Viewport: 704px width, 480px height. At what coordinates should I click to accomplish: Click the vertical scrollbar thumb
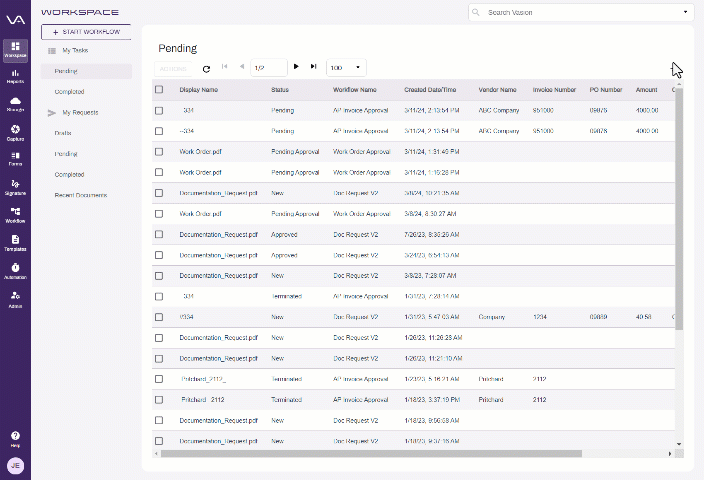(x=679, y=209)
